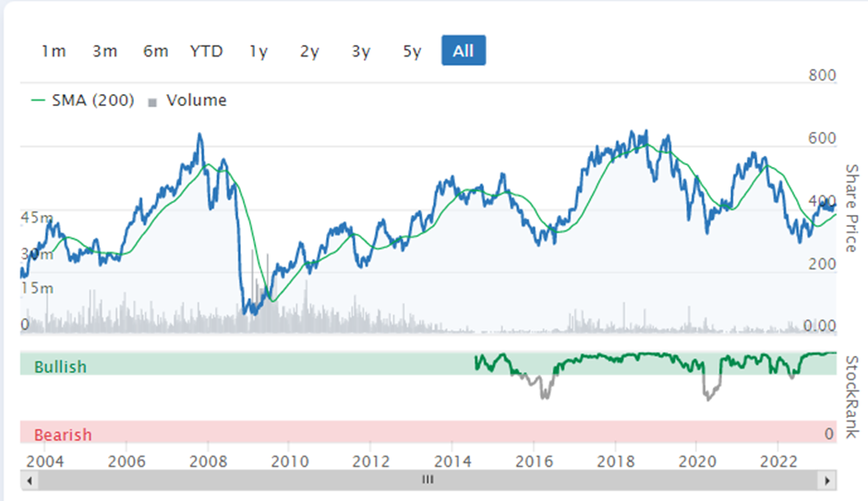Image resolution: width=868 pixels, height=501 pixels.
Task: Select the 6m time range
Action: point(155,51)
